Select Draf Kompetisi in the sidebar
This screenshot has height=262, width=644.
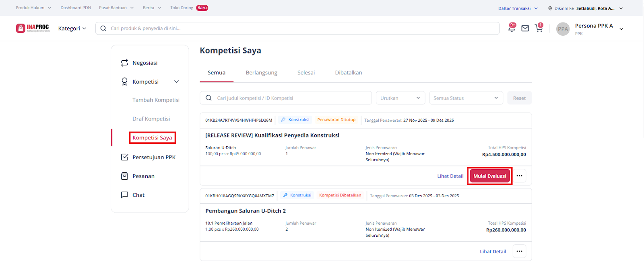151,119
